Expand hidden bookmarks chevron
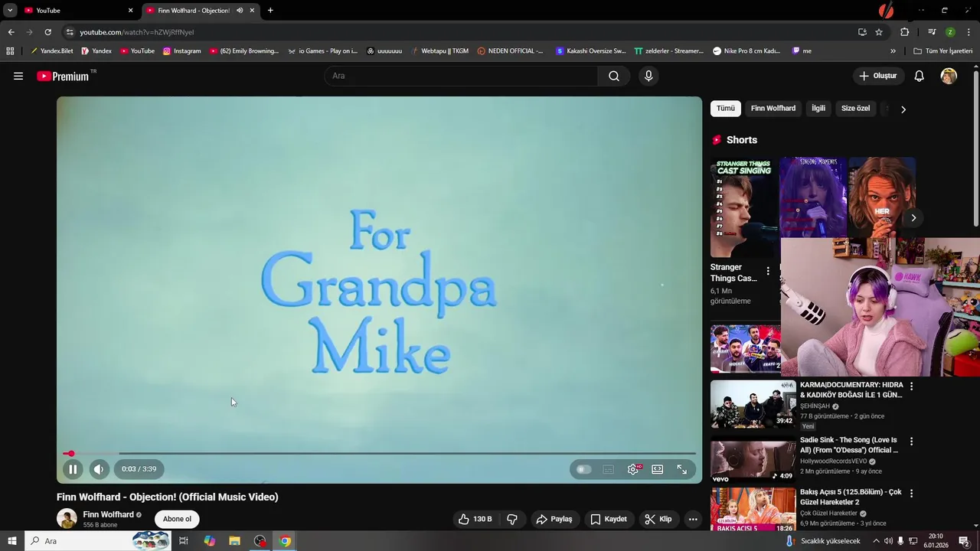The image size is (980, 551). (893, 51)
